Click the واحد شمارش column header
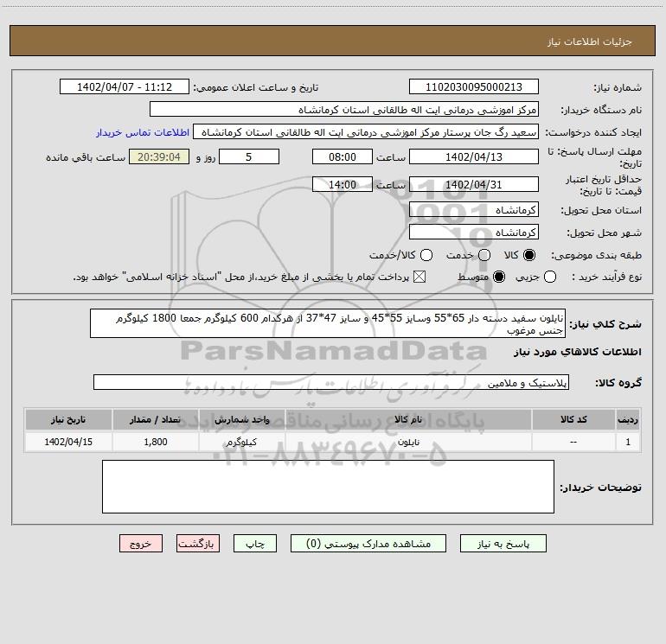This screenshot has height=644, width=666. pos(241,419)
